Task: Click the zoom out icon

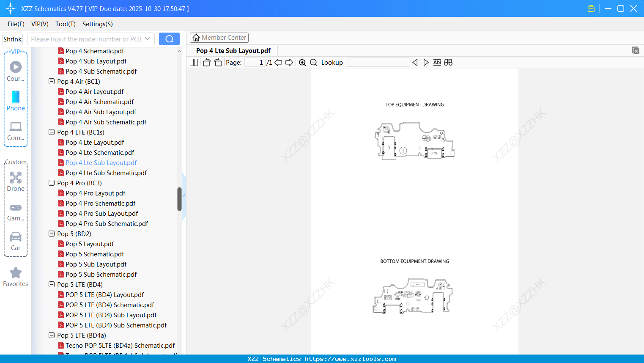Action: (x=313, y=62)
